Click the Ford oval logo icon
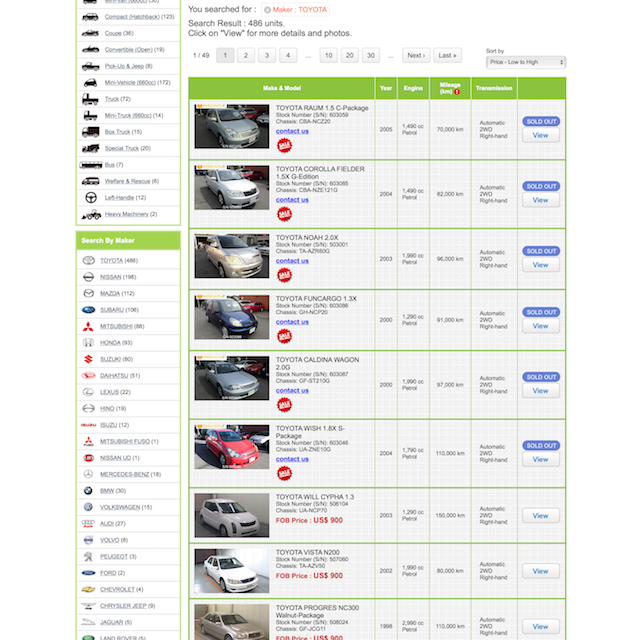 click(x=89, y=573)
